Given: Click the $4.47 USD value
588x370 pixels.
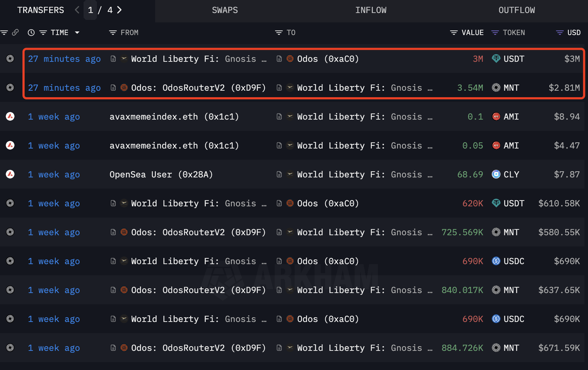Looking at the screenshot, I should tap(567, 146).
